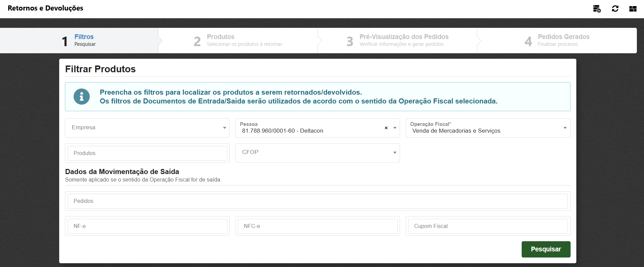The width and height of the screenshot is (644, 267).
Task: Expand the Empresa dropdown
Action: 224,128
